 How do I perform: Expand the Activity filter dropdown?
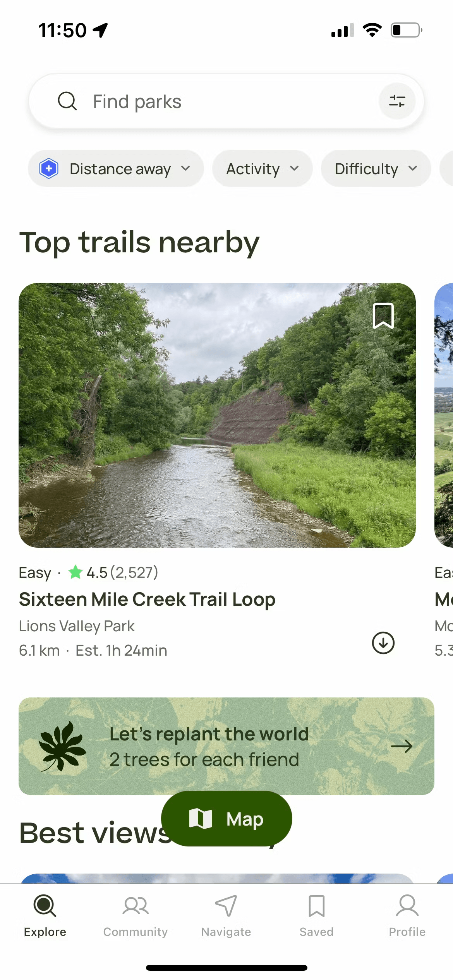point(262,169)
